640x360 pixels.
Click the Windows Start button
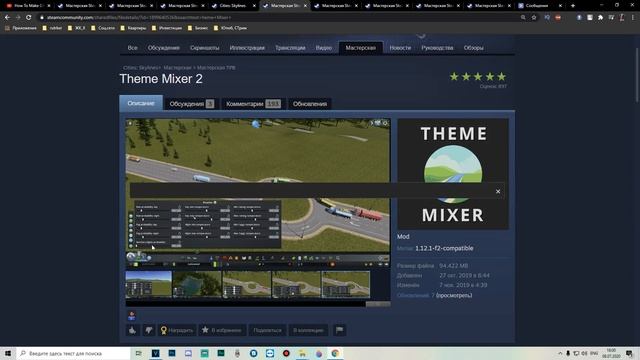coord(8,353)
